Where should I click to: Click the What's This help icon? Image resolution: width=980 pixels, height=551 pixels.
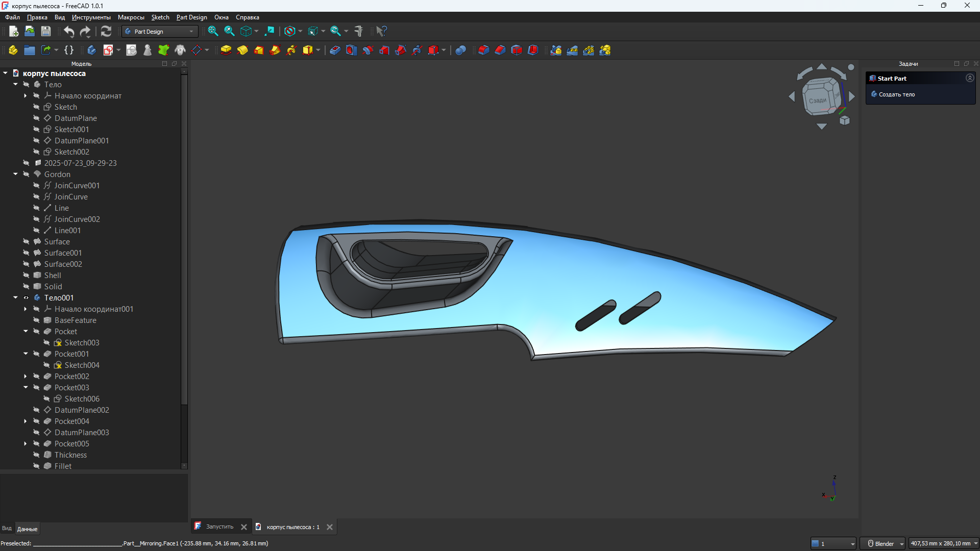pos(381,32)
